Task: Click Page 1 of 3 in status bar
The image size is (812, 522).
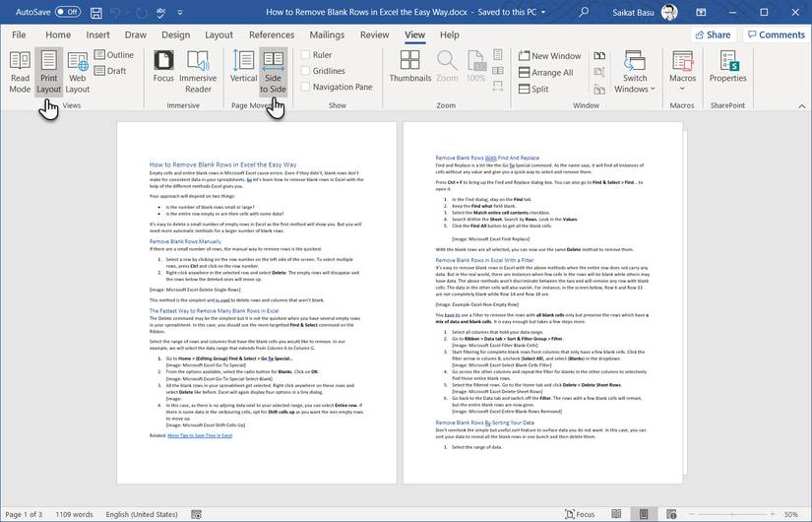Action: click(x=24, y=514)
